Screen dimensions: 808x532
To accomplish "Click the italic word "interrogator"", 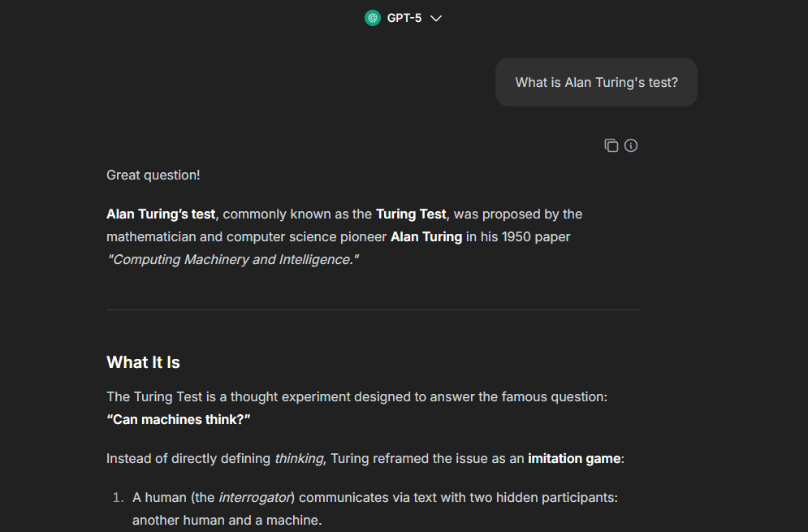I will click(x=256, y=497).
